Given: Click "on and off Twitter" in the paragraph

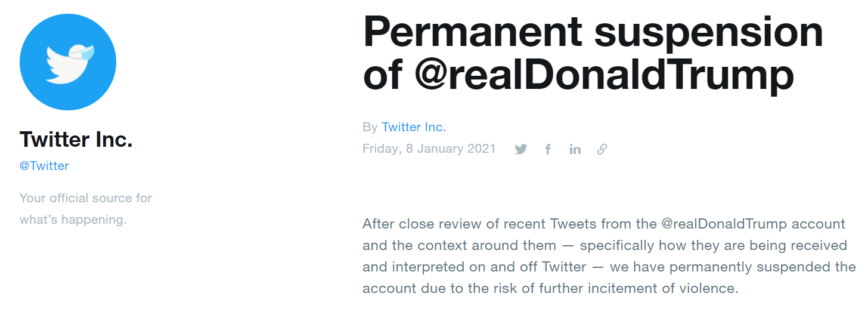Looking at the screenshot, I should (x=500, y=267).
